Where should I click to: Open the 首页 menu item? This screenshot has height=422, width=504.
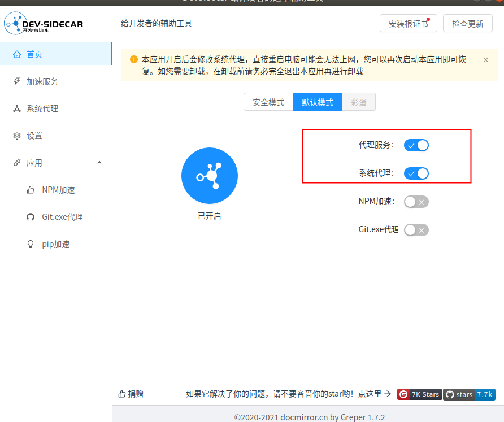(55, 54)
